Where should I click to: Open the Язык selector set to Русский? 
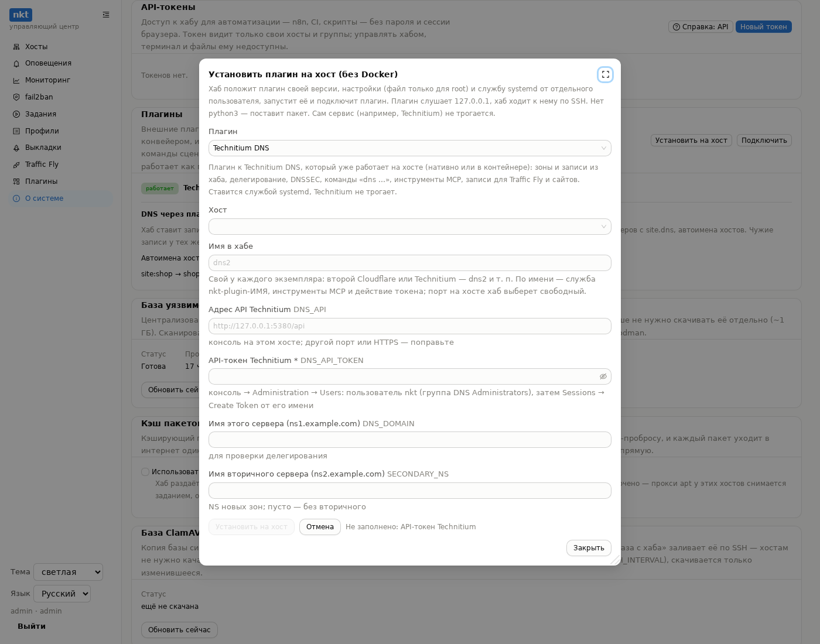tap(62, 594)
